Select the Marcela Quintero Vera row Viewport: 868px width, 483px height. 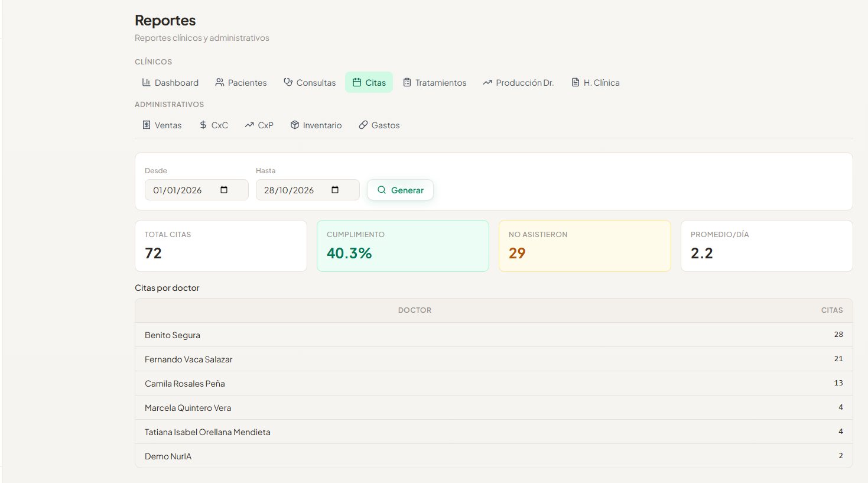click(494, 407)
